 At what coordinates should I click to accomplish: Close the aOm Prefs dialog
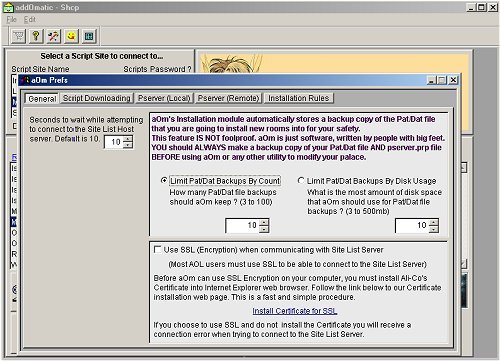click(x=453, y=80)
